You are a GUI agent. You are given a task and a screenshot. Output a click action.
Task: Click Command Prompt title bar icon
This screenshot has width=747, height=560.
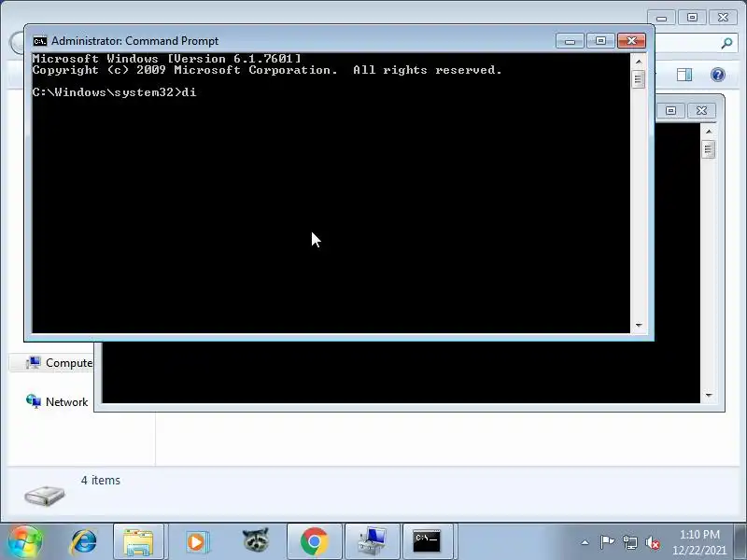[x=39, y=41]
